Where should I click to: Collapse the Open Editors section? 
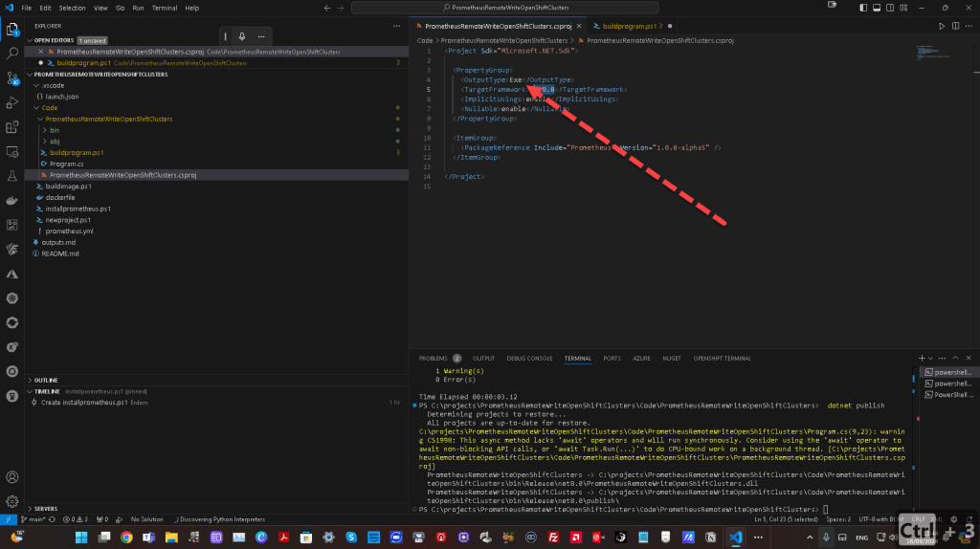pyautogui.click(x=30, y=40)
